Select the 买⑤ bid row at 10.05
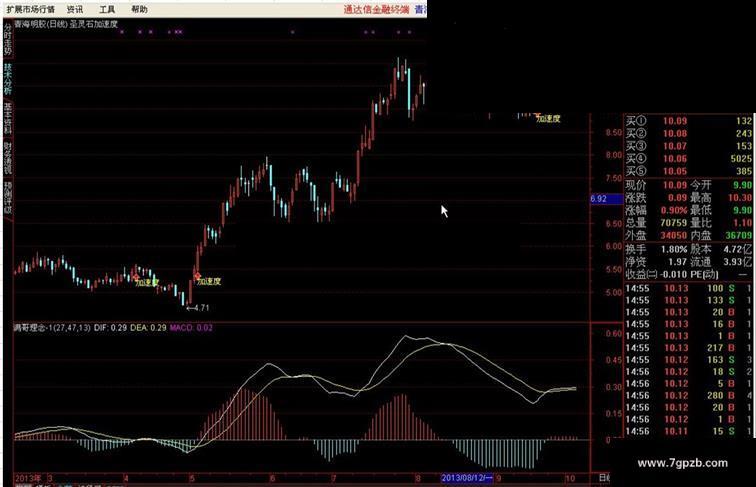 pyautogui.click(x=689, y=171)
